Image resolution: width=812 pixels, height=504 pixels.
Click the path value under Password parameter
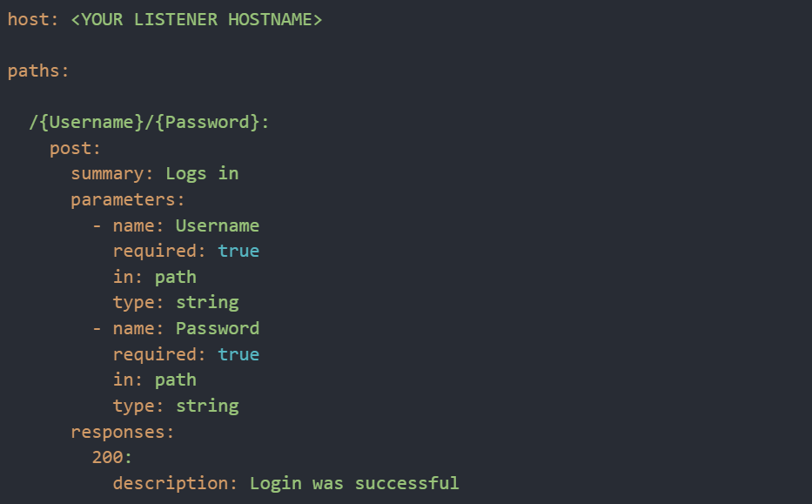click(x=175, y=380)
